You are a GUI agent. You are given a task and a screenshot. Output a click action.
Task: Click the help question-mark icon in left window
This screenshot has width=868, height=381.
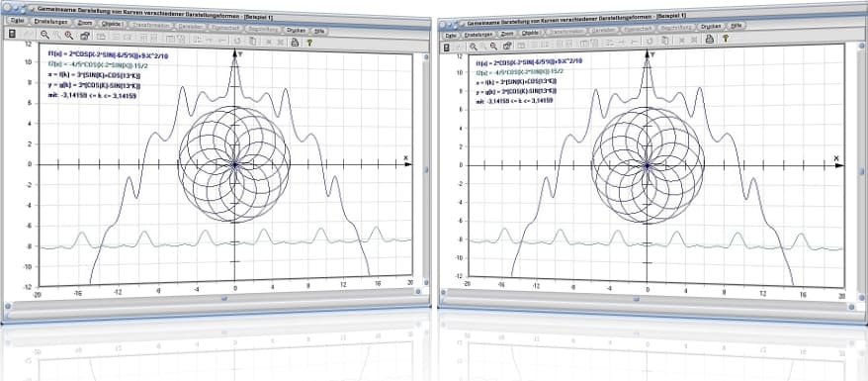coord(309,43)
